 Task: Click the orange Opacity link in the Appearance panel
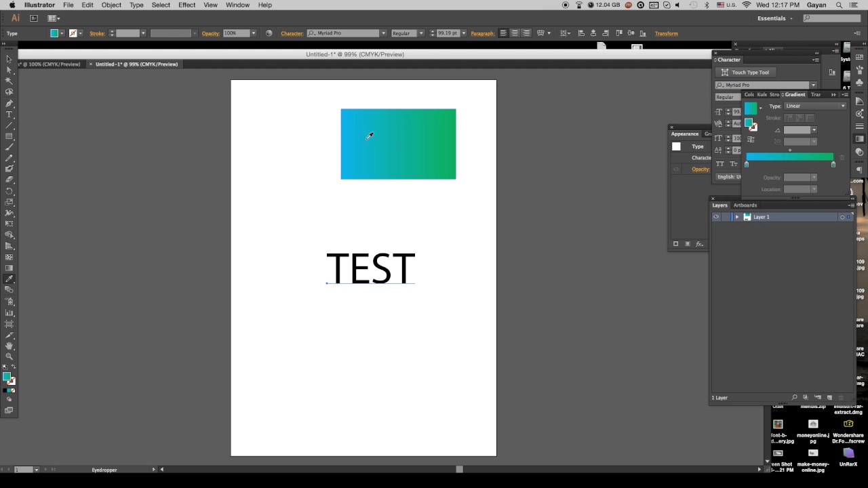click(x=701, y=169)
